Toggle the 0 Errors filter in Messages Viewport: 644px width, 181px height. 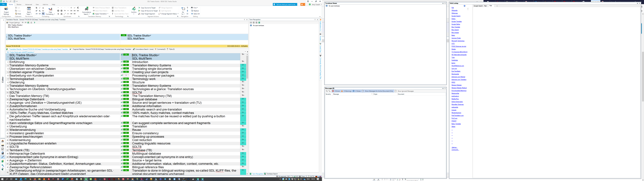[x=336, y=91]
